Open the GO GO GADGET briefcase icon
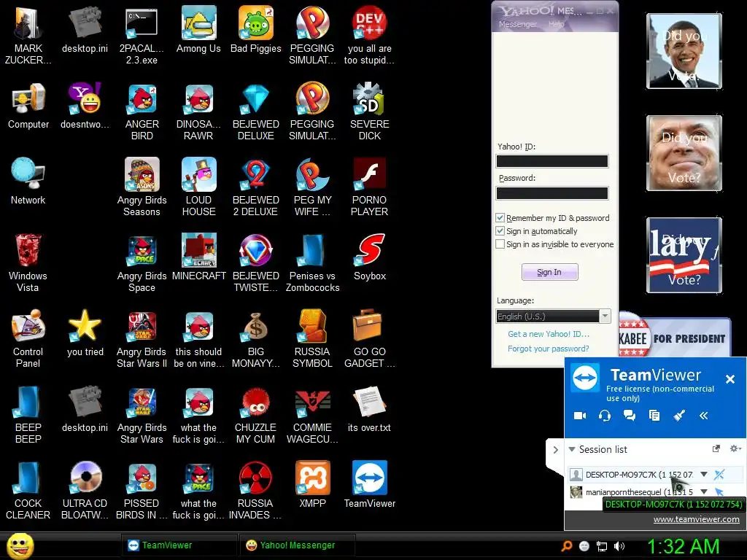The width and height of the screenshot is (747, 560). (x=370, y=338)
